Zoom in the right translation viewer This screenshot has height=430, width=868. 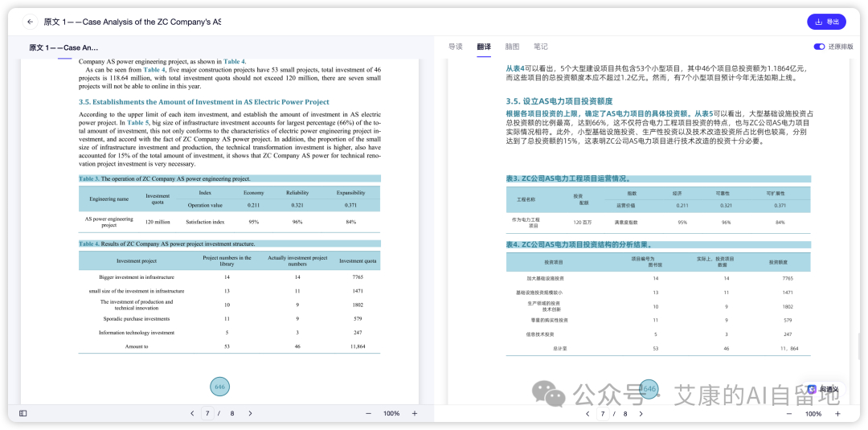[x=837, y=413]
